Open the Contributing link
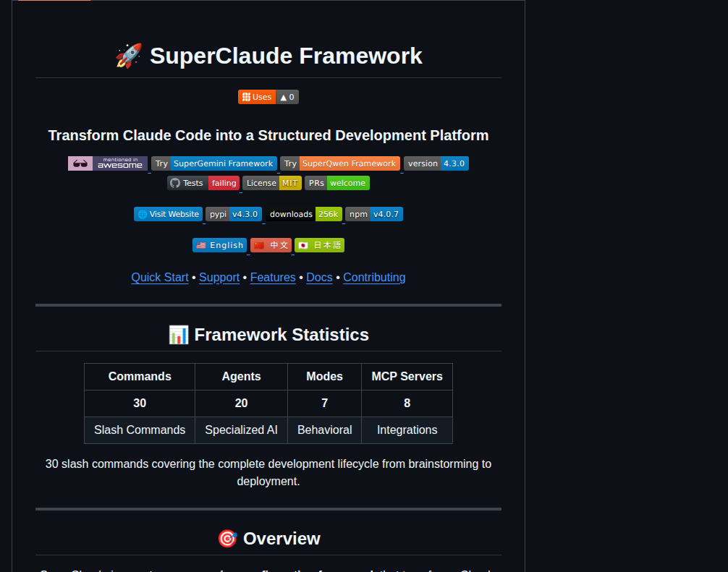Image resolution: width=728 pixels, height=572 pixels. (x=374, y=278)
